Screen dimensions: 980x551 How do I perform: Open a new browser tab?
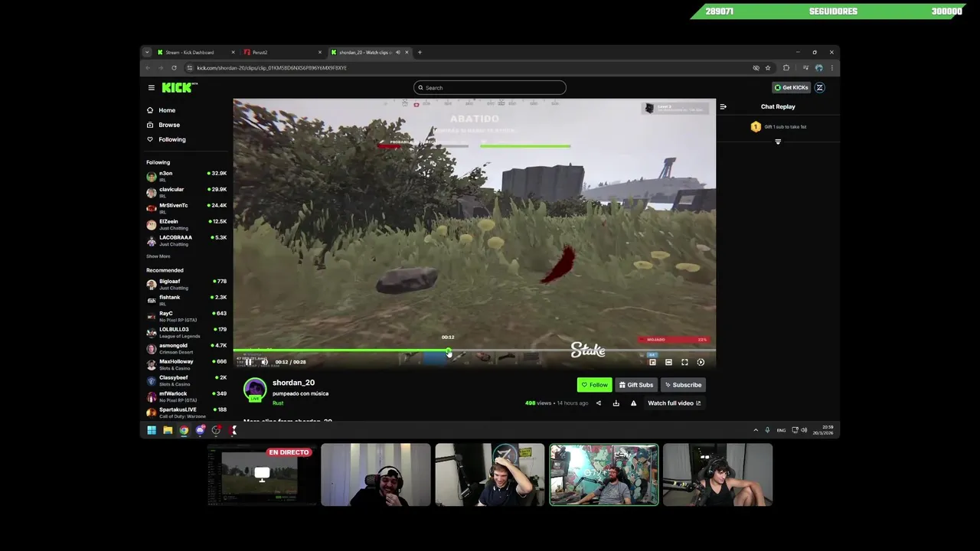pyautogui.click(x=420, y=52)
